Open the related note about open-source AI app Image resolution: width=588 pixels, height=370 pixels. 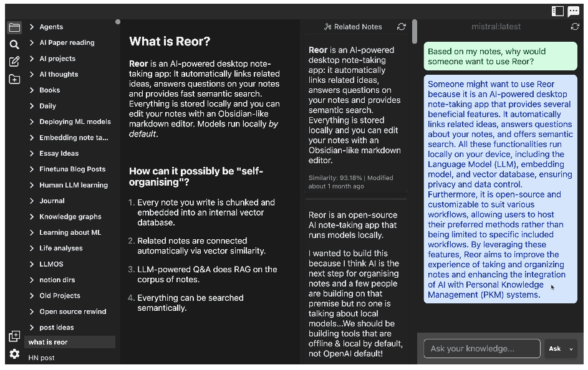coord(355,284)
